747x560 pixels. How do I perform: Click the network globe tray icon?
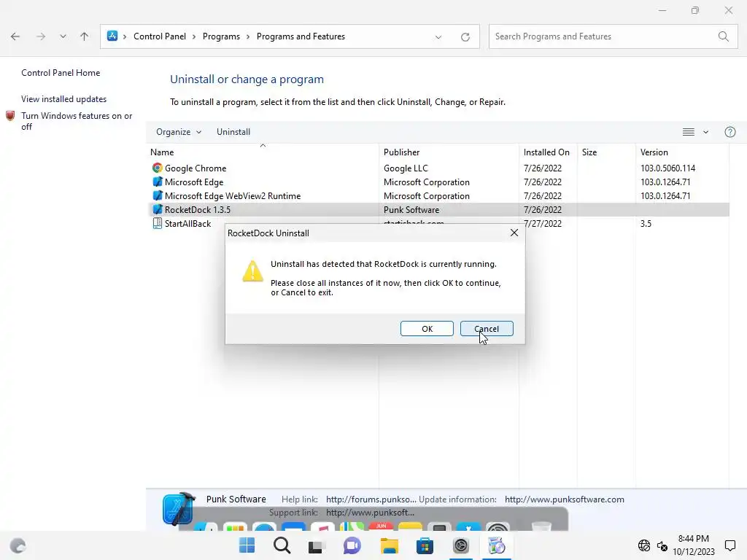click(644, 545)
